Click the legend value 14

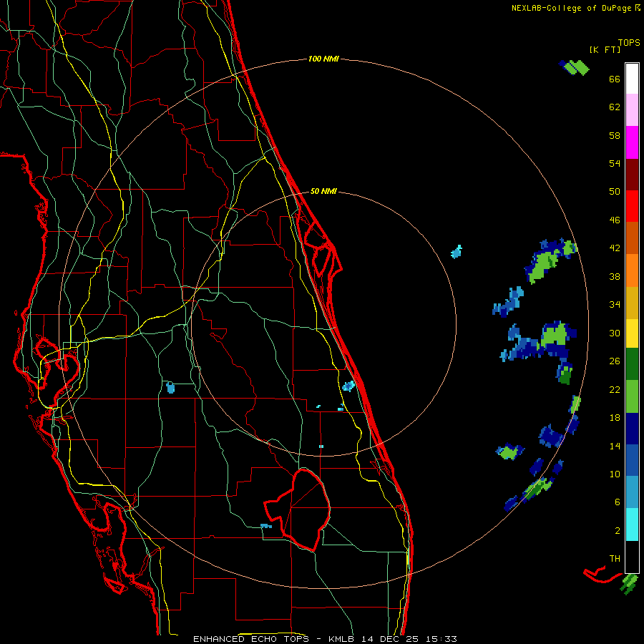click(615, 446)
